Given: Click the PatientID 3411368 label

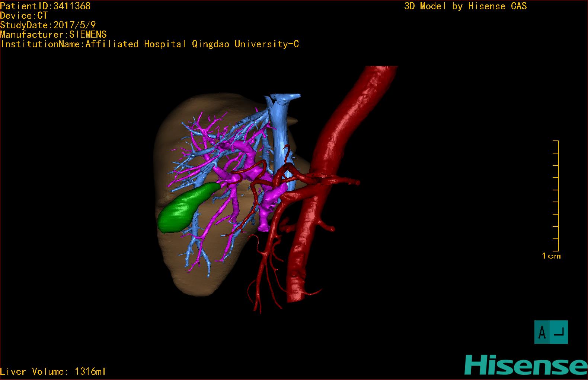Looking at the screenshot, I should point(45,6).
